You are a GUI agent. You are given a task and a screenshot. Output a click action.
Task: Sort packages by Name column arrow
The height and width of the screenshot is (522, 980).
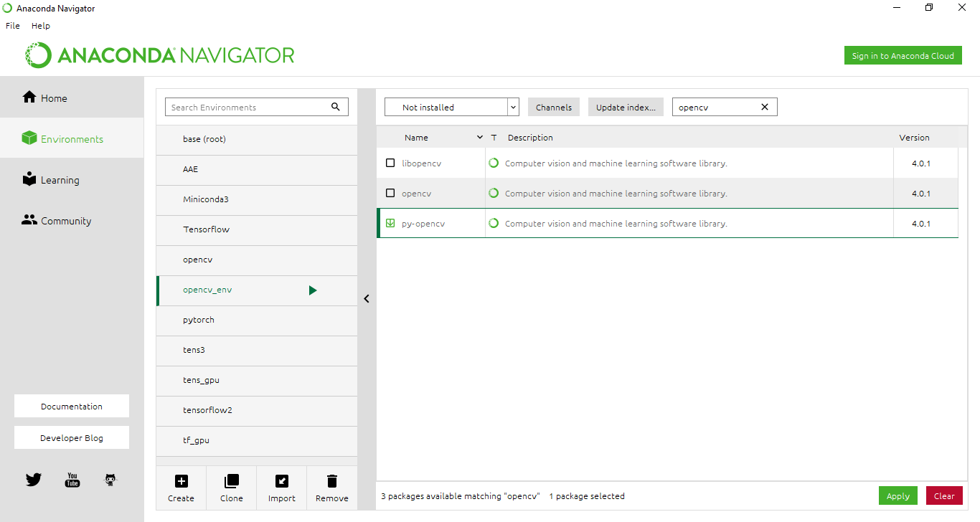[479, 138]
